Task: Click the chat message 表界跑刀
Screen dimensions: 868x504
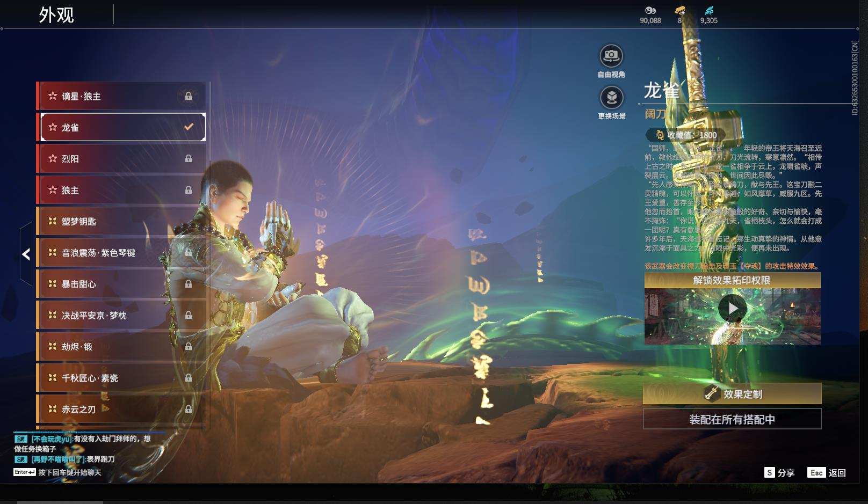Action: [x=100, y=459]
